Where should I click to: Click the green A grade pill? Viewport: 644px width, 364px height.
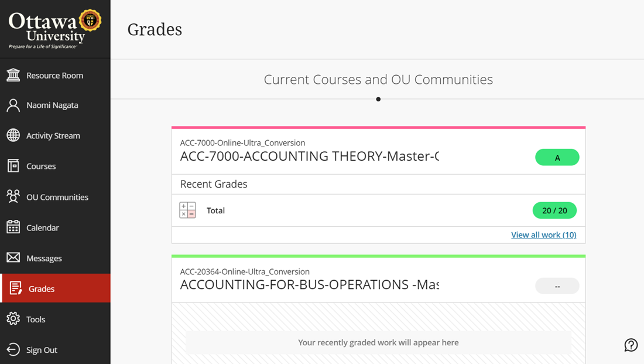[557, 158]
